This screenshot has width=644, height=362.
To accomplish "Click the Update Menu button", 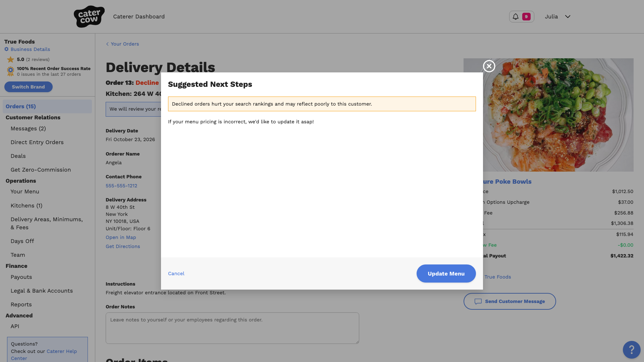I will point(446,274).
